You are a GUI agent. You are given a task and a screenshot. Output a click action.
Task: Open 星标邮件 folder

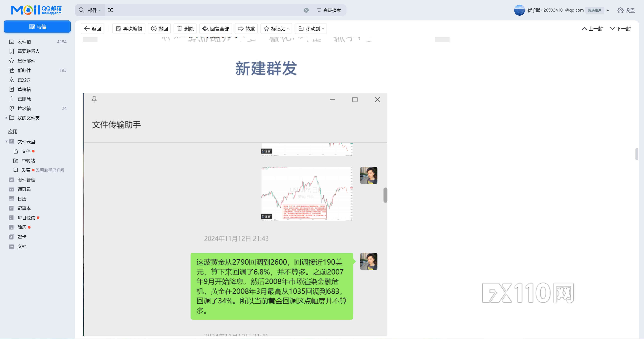pos(38,61)
